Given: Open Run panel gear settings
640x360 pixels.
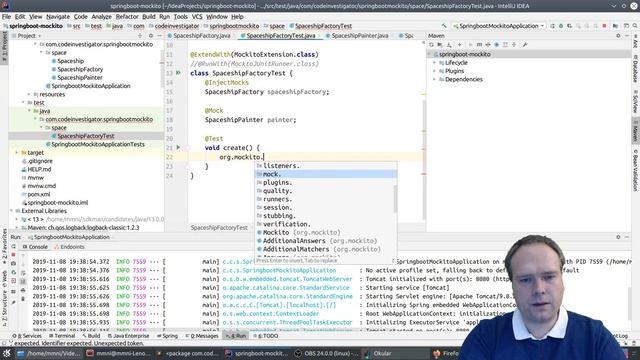Looking at the screenshot, I should pos(618,237).
